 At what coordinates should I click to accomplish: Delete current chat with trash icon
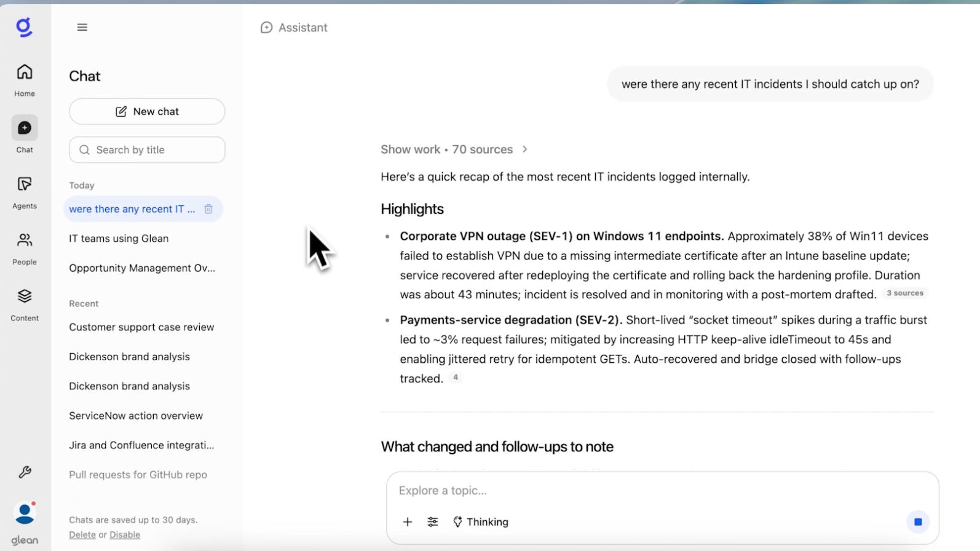(208, 209)
